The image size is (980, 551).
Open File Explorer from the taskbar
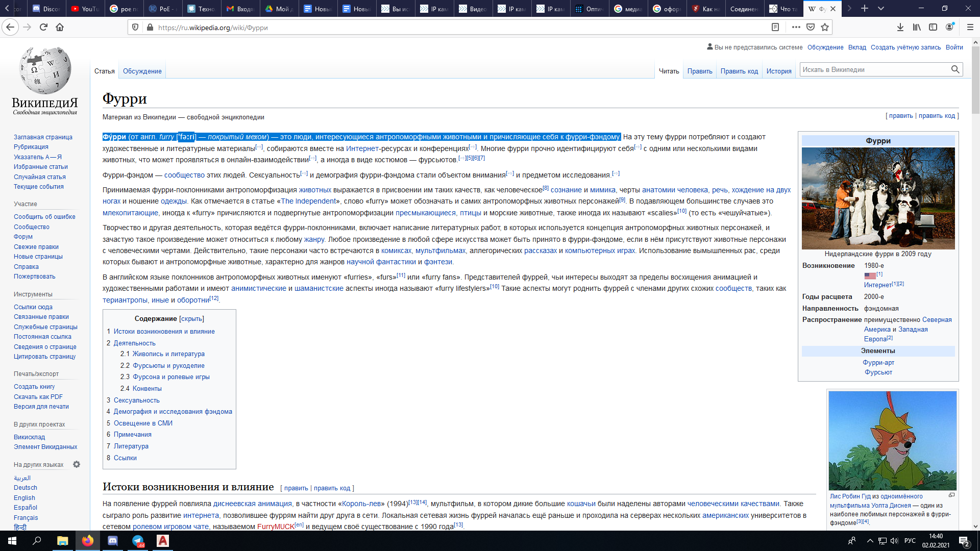[x=62, y=541]
